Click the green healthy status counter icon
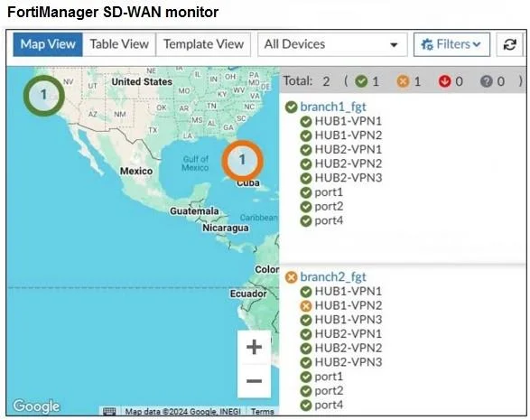 [x=361, y=81]
